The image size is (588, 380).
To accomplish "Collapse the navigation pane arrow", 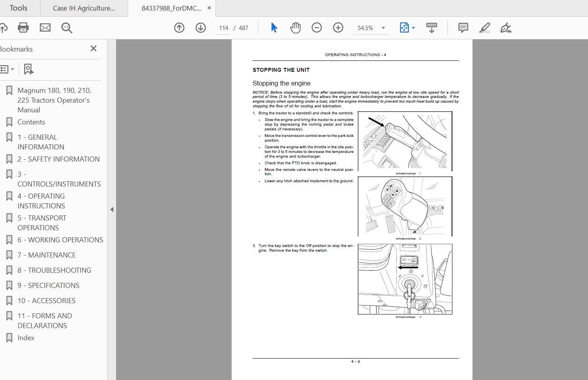I will (x=112, y=210).
